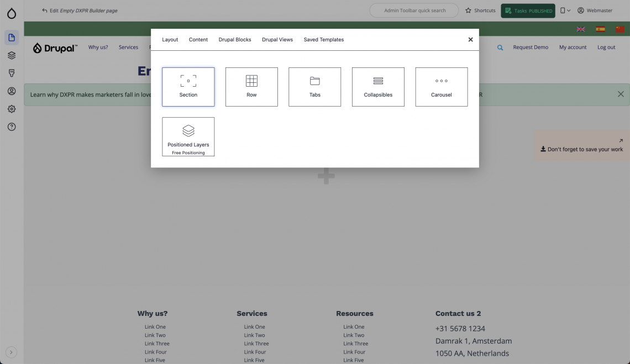Viewport: 630px width, 364px height.
Task: Open the content page icon in sidebar
Action: click(12, 38)
